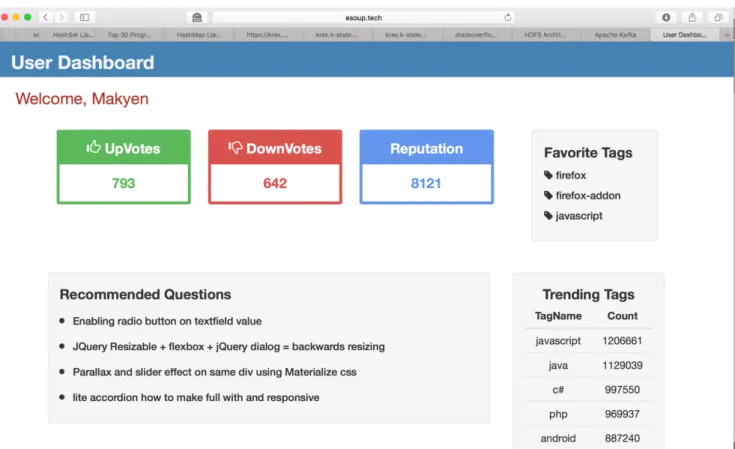Click the TagName column header
The image size is (735, 449).
[x=558, y=316]
